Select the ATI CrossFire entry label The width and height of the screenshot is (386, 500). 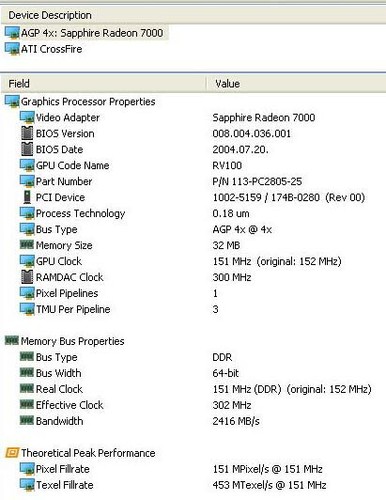(51, 49)
